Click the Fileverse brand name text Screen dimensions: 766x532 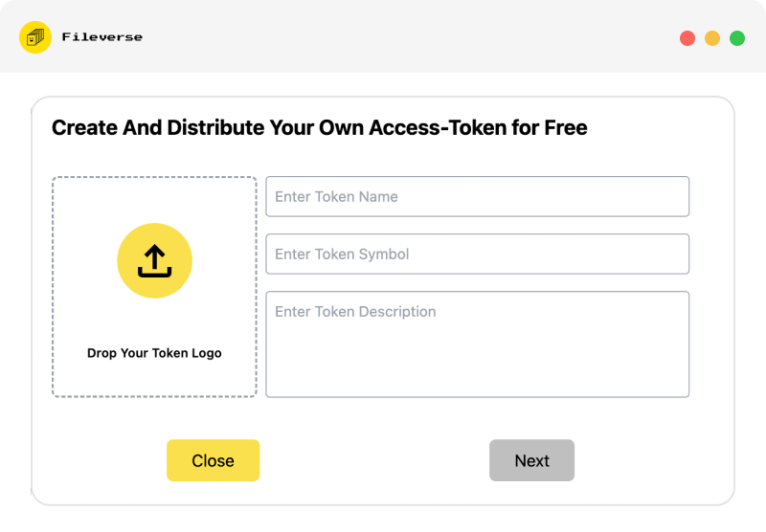tap(102, 37)
